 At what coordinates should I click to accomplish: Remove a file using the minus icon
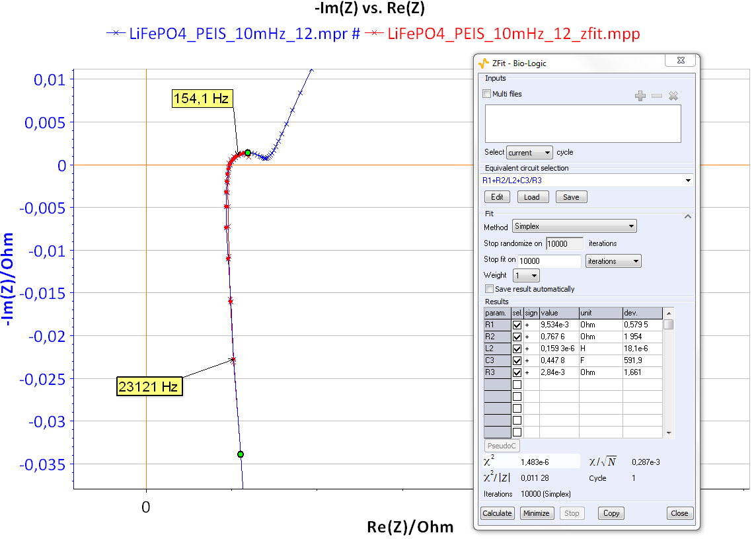(656, 96)
